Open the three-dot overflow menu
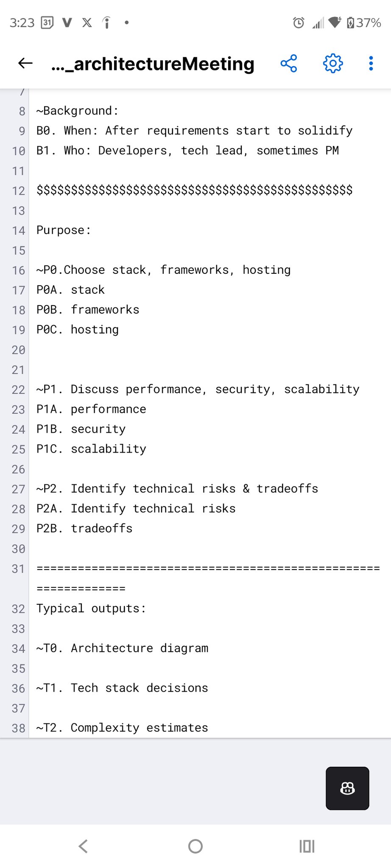The width and height of the screenshot is (391, 868). tap(371, 64)
